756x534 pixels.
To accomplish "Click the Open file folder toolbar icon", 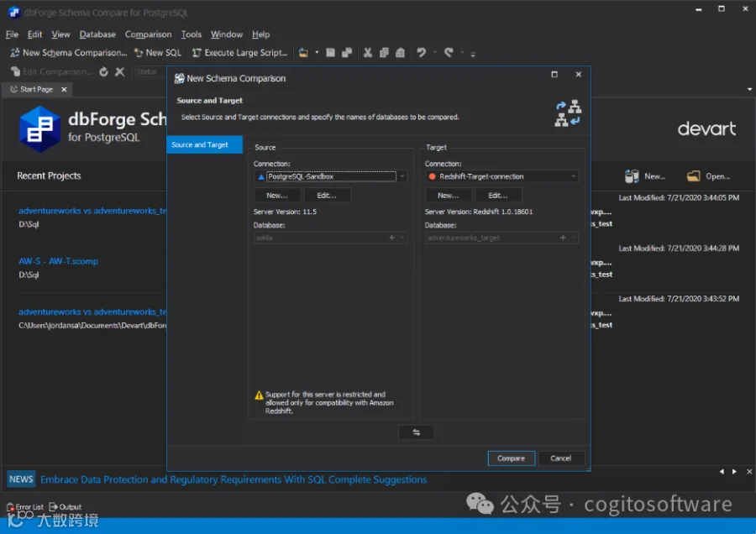I will [x=303, y=53].
